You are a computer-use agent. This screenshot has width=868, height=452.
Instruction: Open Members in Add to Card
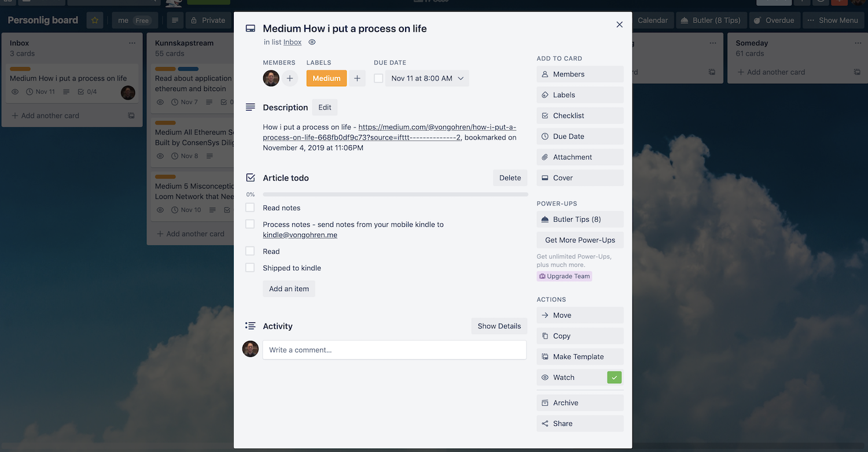(x=580, y=74)
